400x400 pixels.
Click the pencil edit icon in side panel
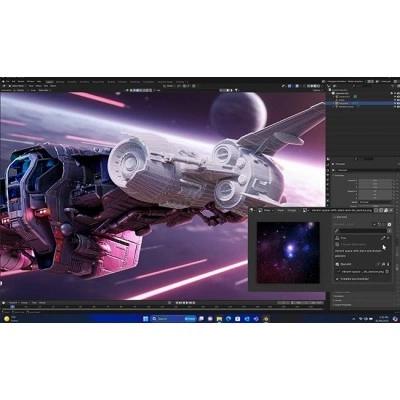click(x=383, y=238)
